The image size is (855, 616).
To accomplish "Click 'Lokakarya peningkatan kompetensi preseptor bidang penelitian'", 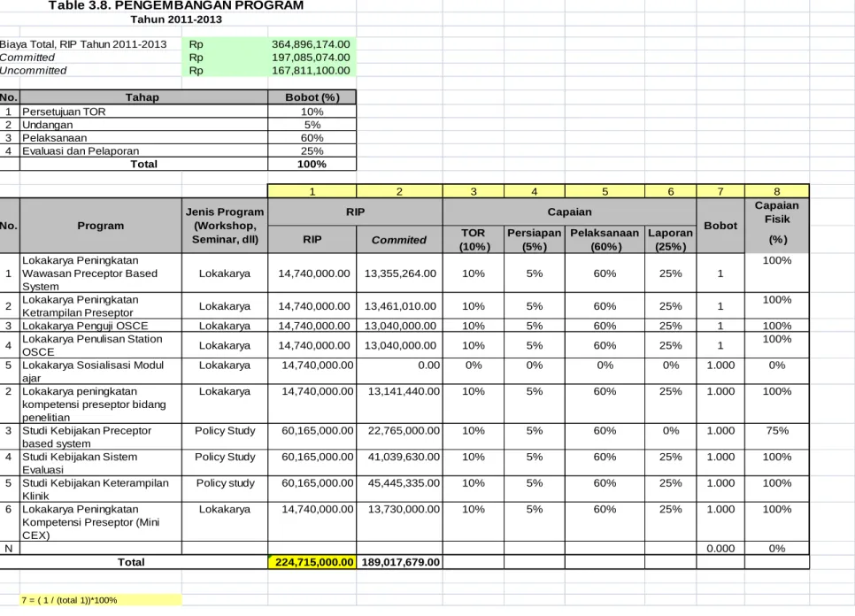I will coord(101,404).
